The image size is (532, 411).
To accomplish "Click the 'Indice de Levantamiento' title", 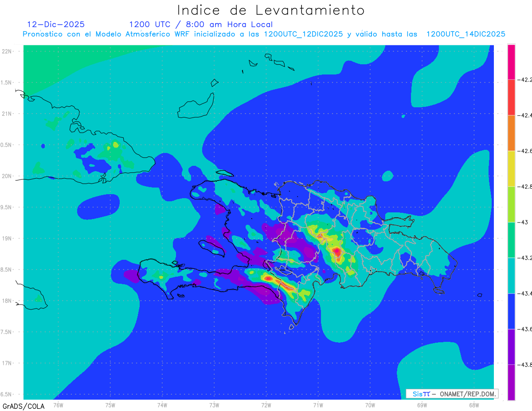I will pos(270,10).
